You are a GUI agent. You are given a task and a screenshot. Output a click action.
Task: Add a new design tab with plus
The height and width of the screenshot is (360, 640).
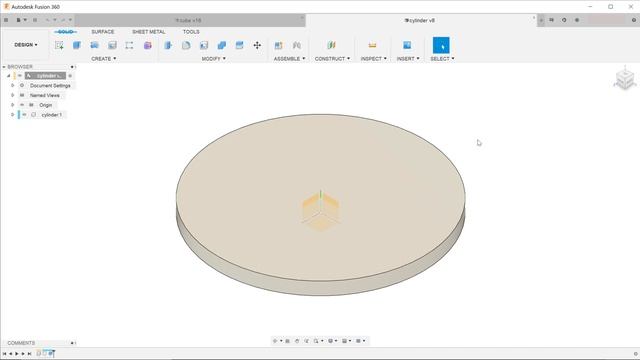point(541,20)
